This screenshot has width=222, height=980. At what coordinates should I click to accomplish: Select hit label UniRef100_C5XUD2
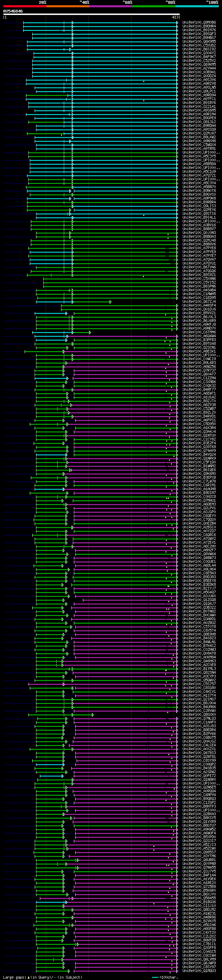click(x=199, y=45)
